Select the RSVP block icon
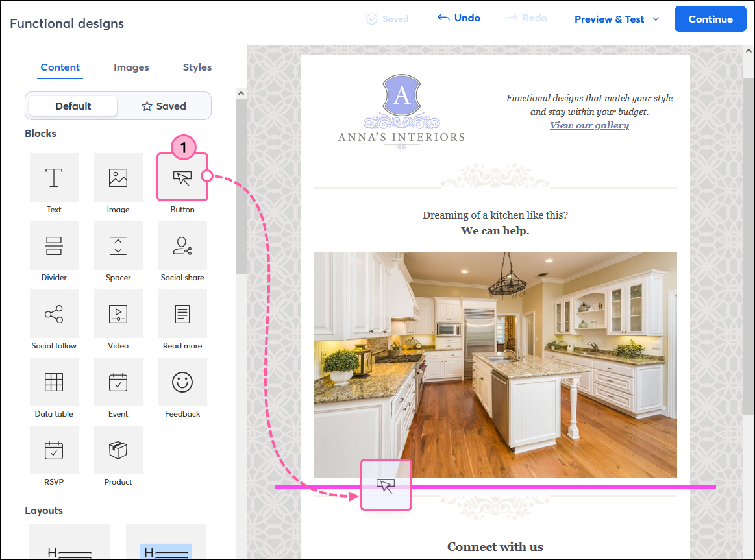Image resolution: width=755 pixels, height=560 pixels. [54, 450]
